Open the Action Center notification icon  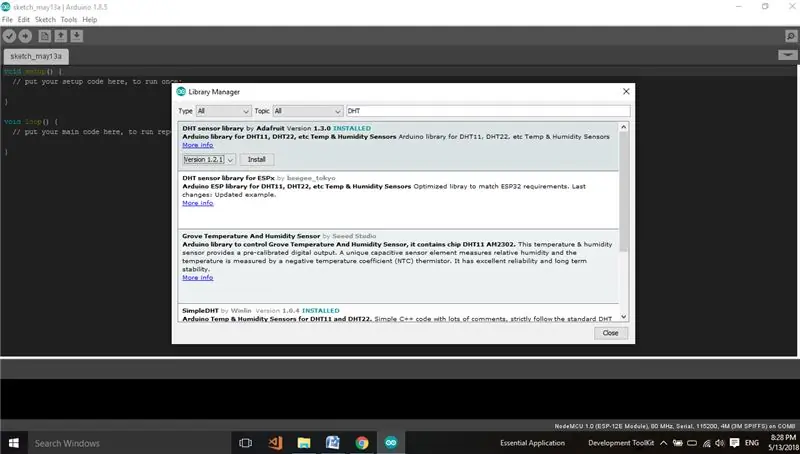(x=735, y=443)
